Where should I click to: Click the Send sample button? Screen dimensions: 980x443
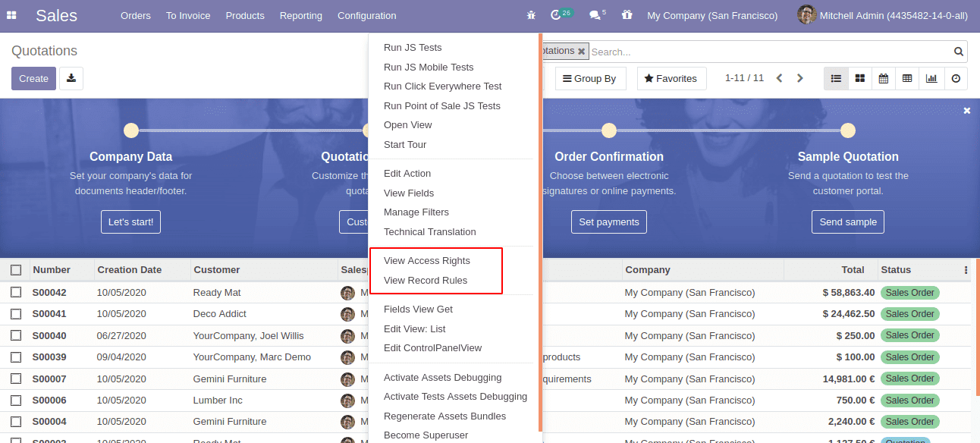[848, 221]
